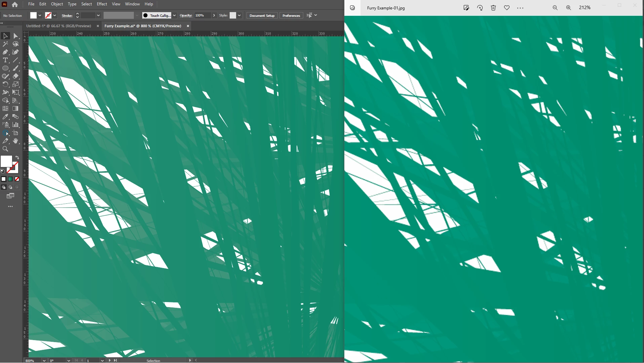Select the Type tool

(x=5, y=60)
